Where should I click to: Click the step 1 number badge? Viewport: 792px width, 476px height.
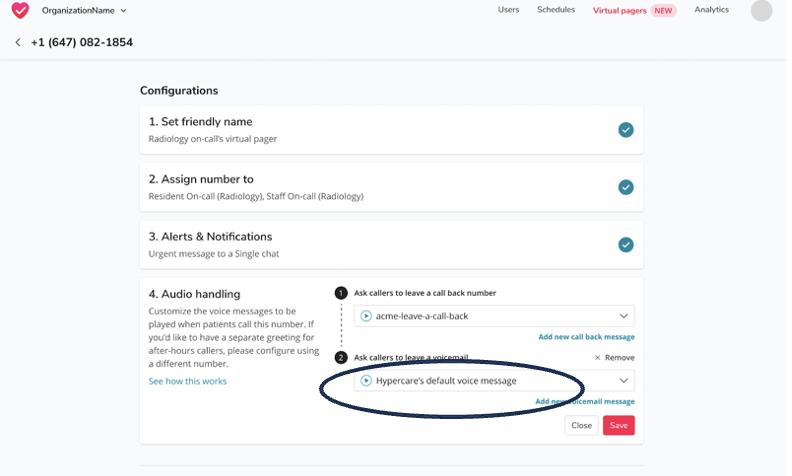coord(341,293)
